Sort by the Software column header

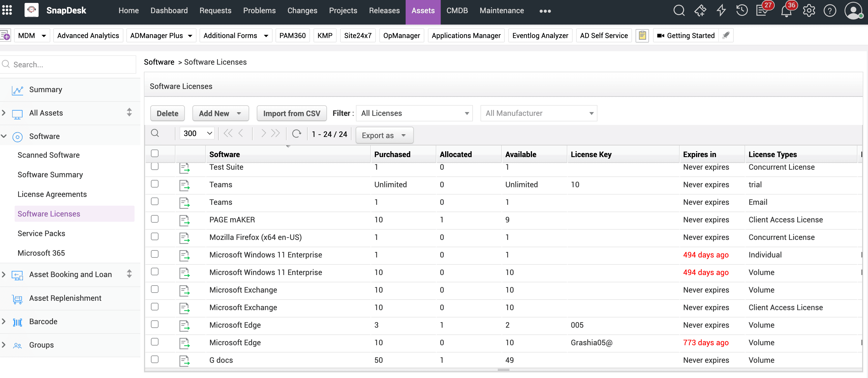pos(224,154)
